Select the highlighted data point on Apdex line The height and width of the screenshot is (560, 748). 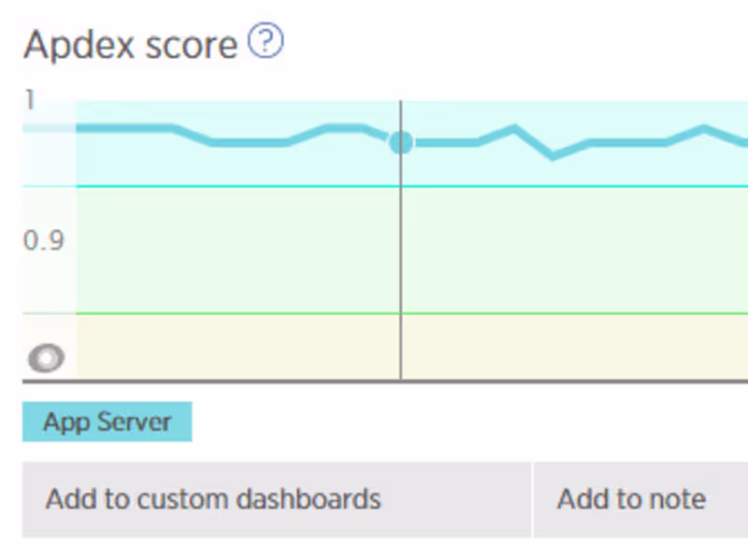coord(401,142)
